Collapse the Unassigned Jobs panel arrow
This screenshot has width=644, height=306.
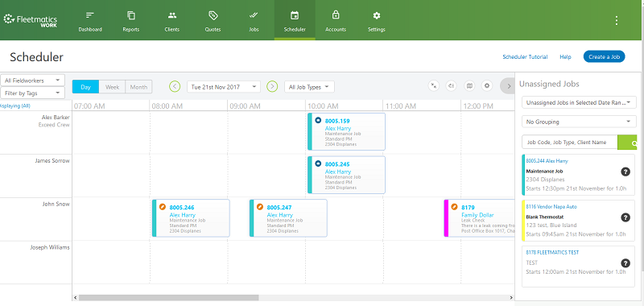[508, 86]
